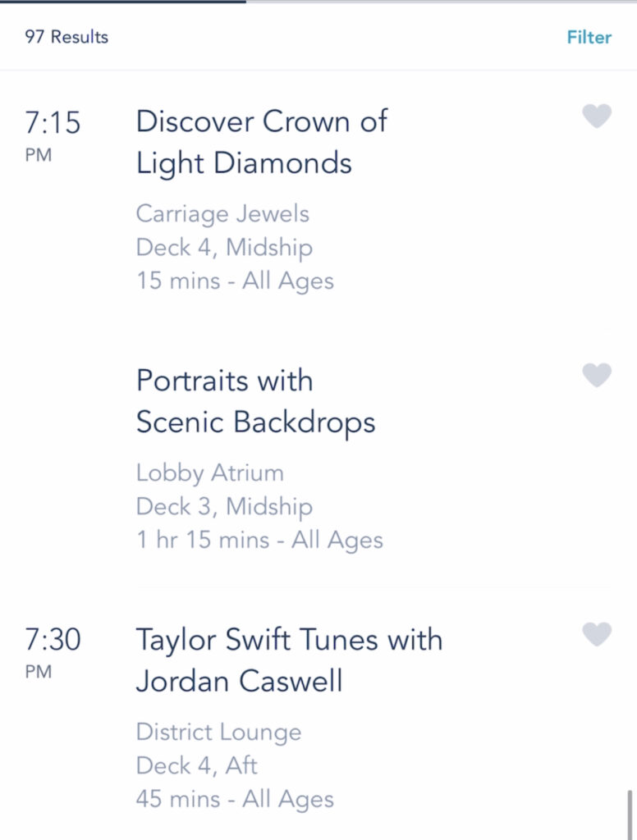
Task: Favorite the Discover Crown of Light Diamonds event
Action: click(597, 116)
